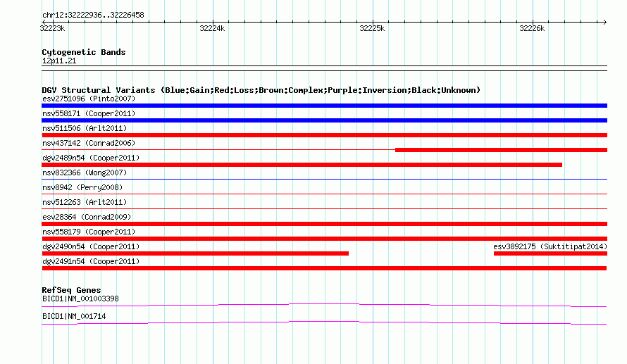
Task: Select the red bar under dgv2491n54
Action: pos(324,268)
